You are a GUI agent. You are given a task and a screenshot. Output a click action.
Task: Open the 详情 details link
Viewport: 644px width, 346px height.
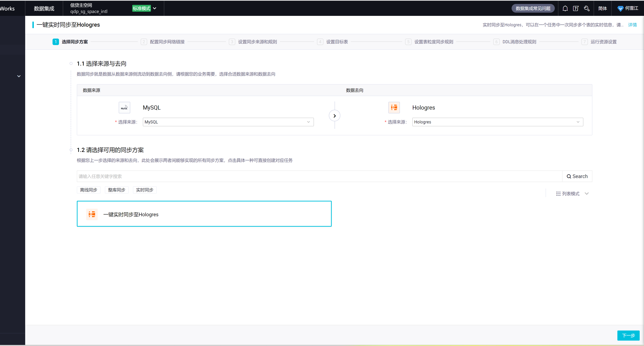tap(632, 25)
